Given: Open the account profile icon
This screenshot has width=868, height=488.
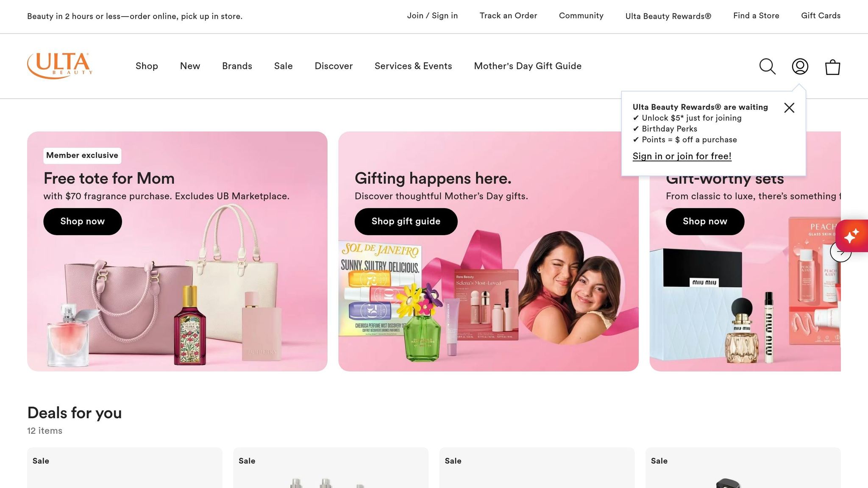Looking at the screenshot, I should coord(800,67).
